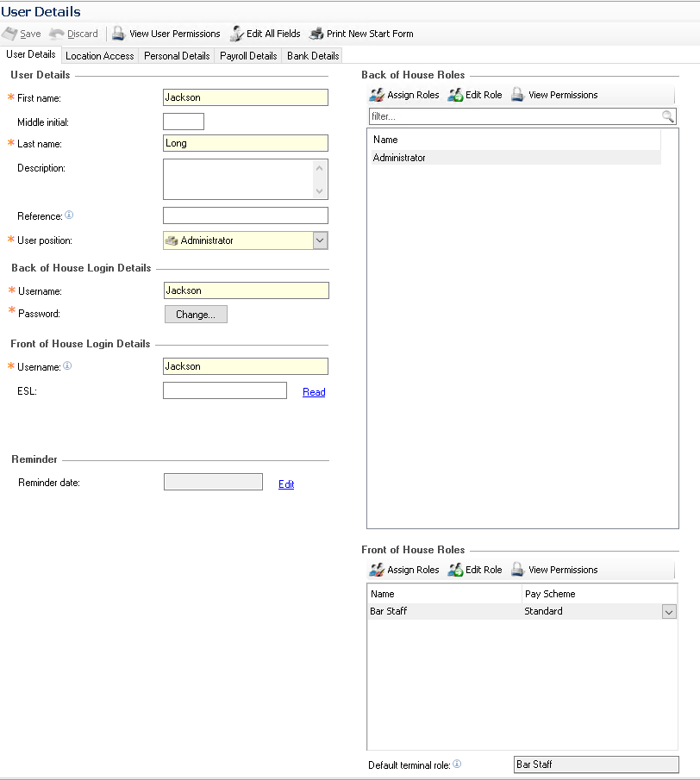Go to the Bank Details tab

(313, 56)
